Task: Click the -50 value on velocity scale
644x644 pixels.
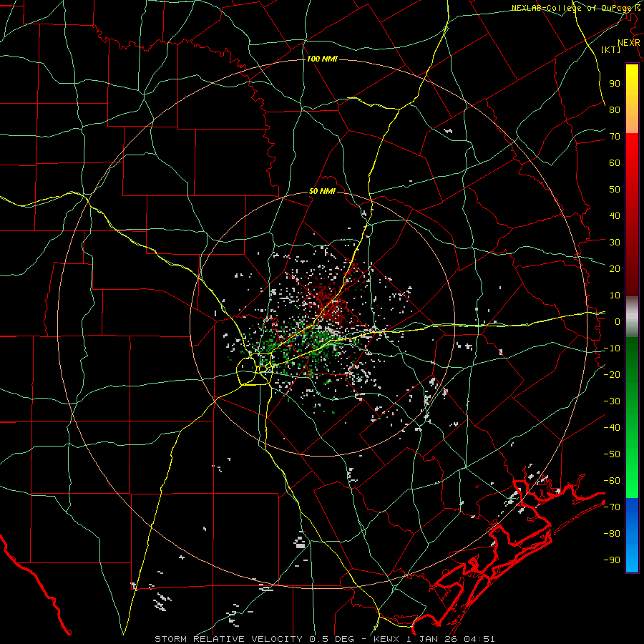Action: [x=612, y=454]
